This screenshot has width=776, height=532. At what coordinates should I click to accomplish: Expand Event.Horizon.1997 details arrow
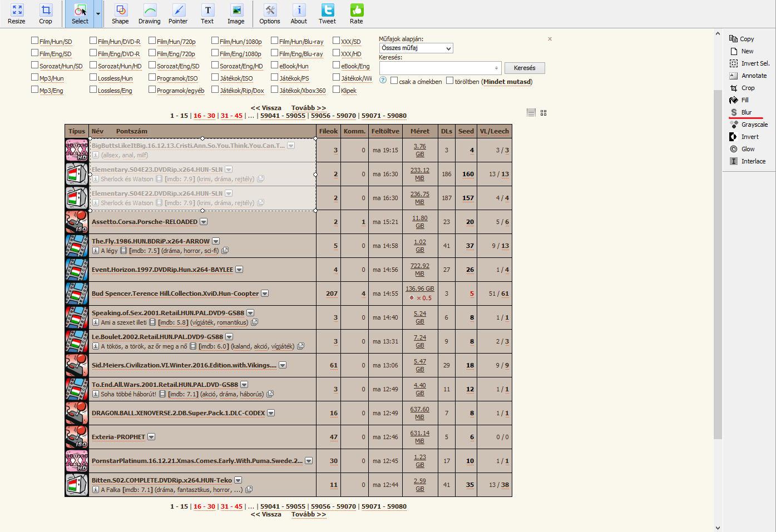point(239,270)
